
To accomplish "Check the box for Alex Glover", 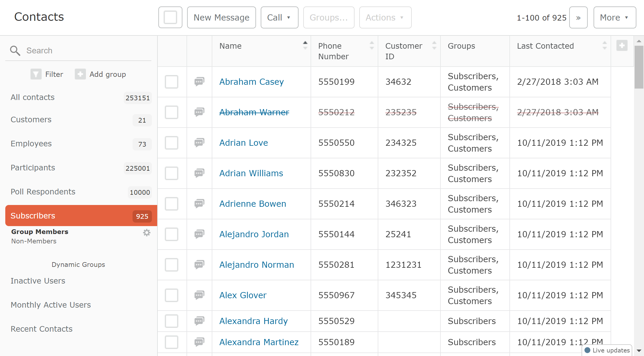I will tap(172, 295).
